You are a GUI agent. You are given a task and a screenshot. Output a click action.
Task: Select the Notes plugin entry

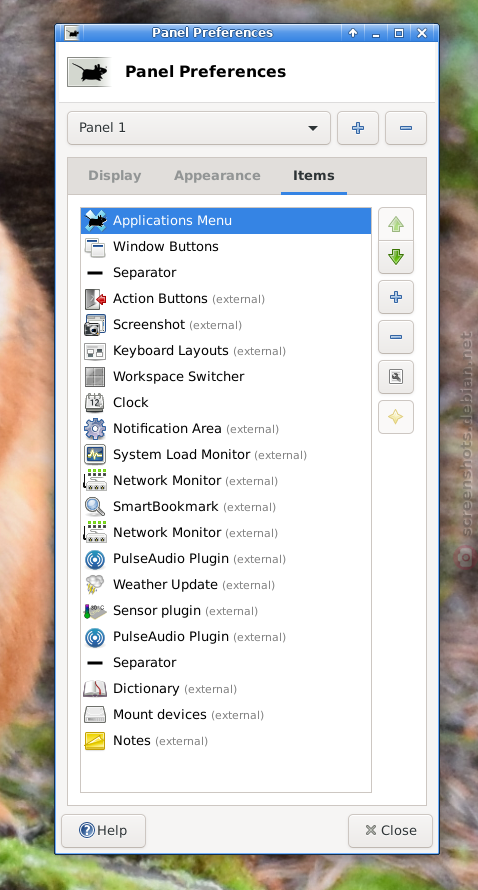pos(226,741)
